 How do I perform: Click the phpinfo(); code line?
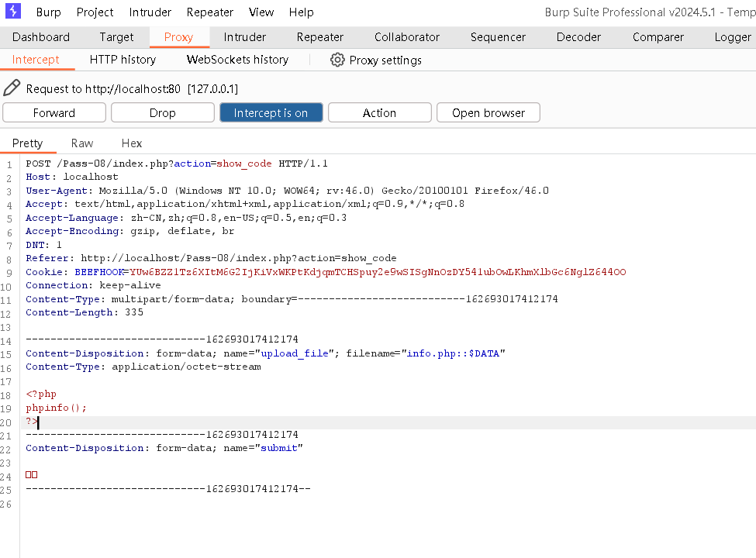tap(56, 408)
